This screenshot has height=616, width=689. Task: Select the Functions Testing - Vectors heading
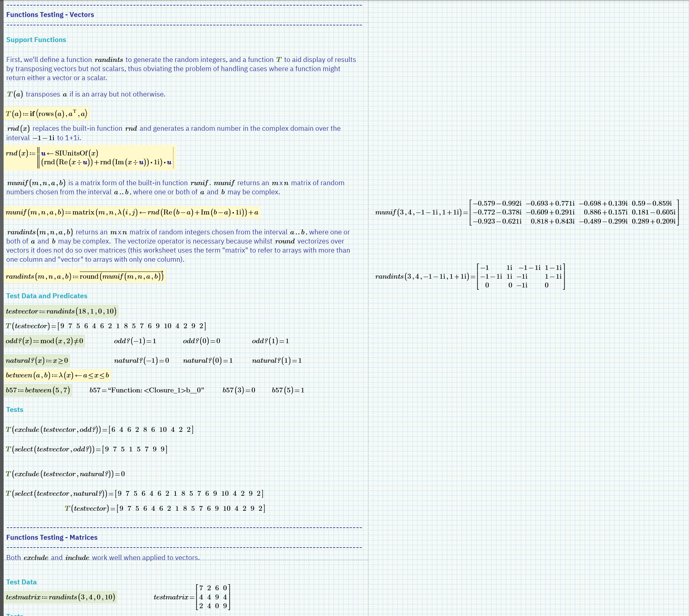50,15
